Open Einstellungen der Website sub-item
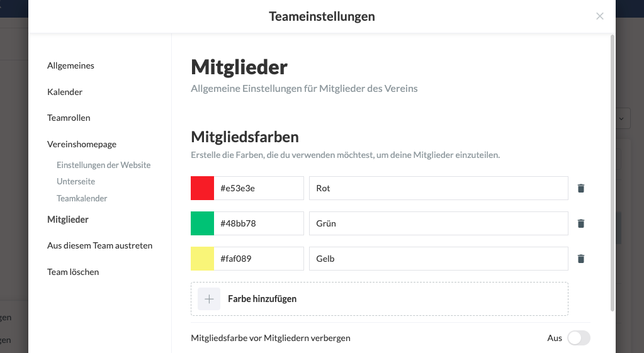 point(103,165)
